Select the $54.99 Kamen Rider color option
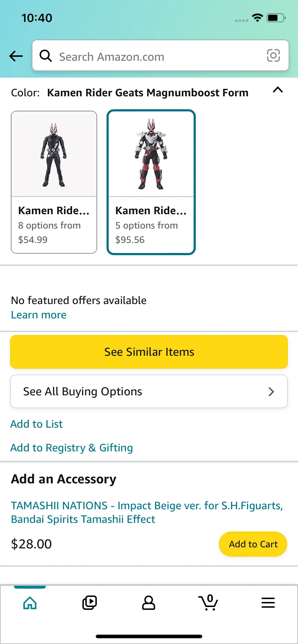 coord(54,225)
